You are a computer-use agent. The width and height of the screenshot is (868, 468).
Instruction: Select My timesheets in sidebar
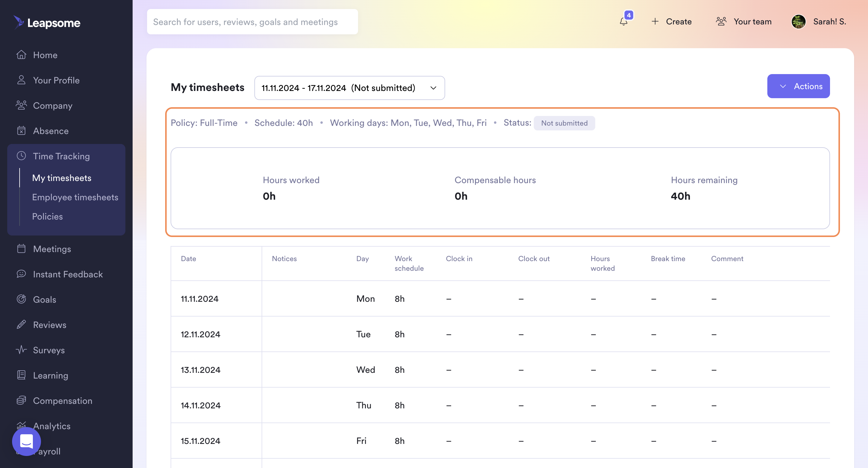click(62, 178)
